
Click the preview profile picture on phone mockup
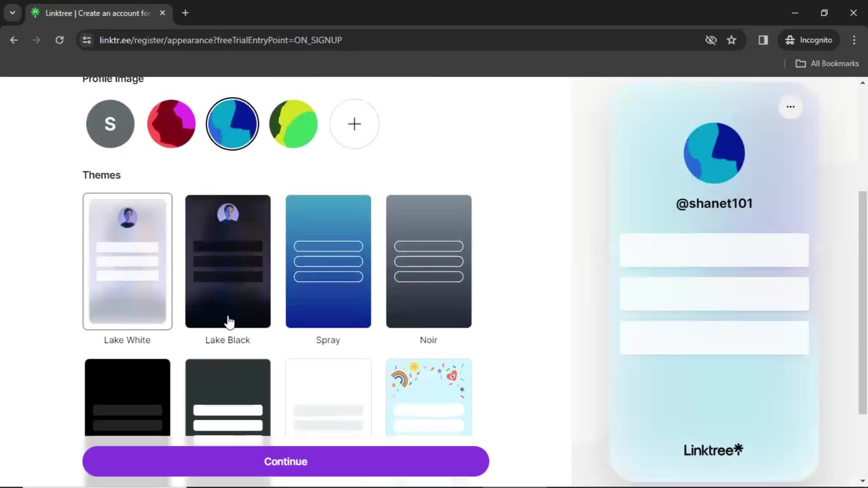pos(714,153)
